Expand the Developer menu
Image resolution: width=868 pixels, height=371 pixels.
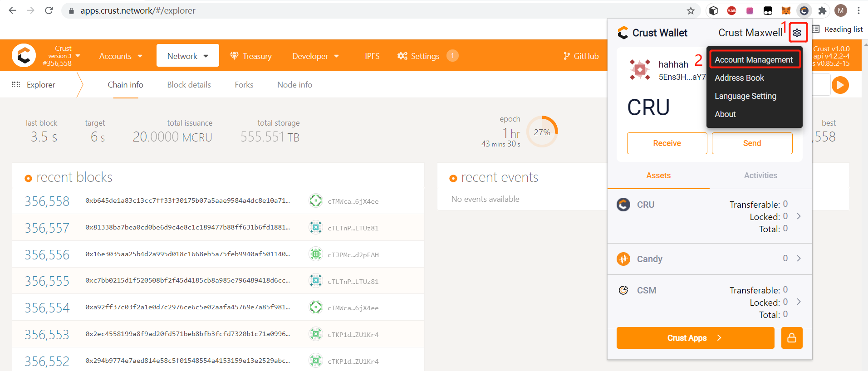click(x=316, y=56)
